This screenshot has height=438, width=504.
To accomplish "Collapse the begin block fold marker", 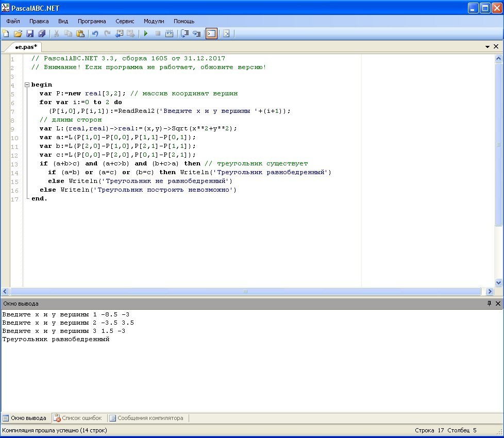I will click(x=26, y=85).
